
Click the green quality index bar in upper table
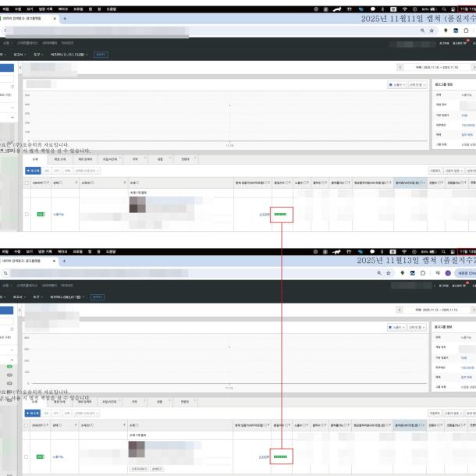(281, 213)
